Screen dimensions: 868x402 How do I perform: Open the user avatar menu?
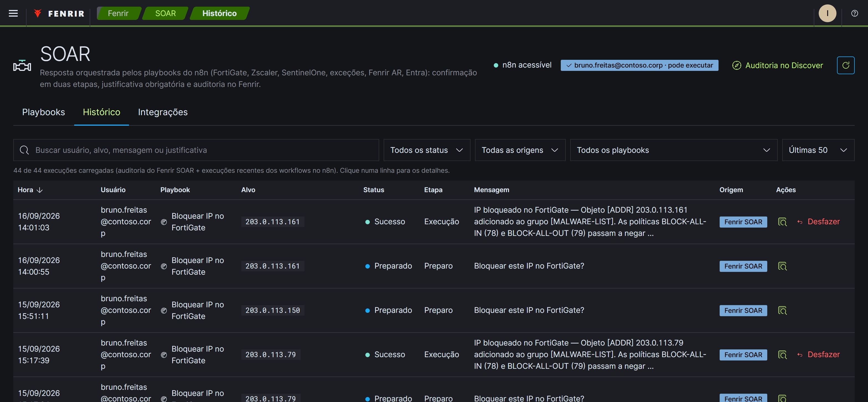pyautogui.click(x=827, y=13)
